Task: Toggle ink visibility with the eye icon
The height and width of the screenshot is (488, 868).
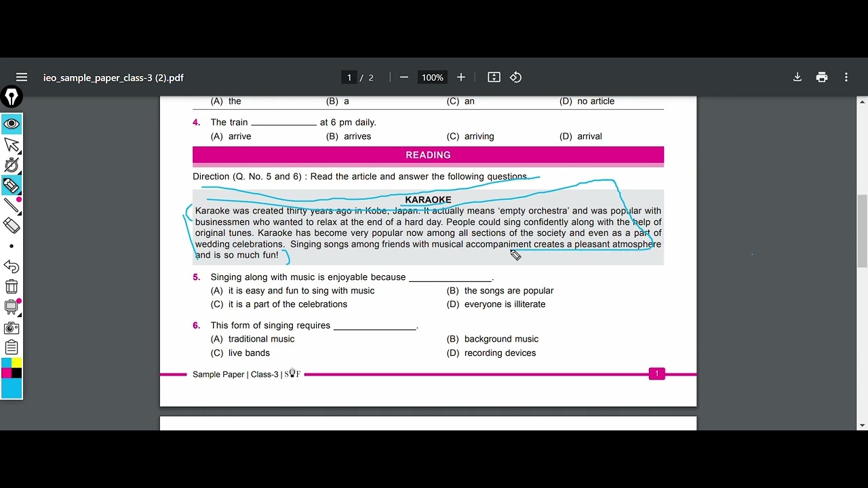Action: (12, 124)
